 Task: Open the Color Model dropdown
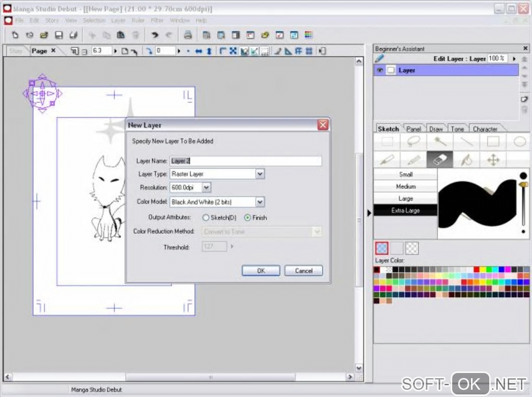pyautogui.click(x=260, y=202)
